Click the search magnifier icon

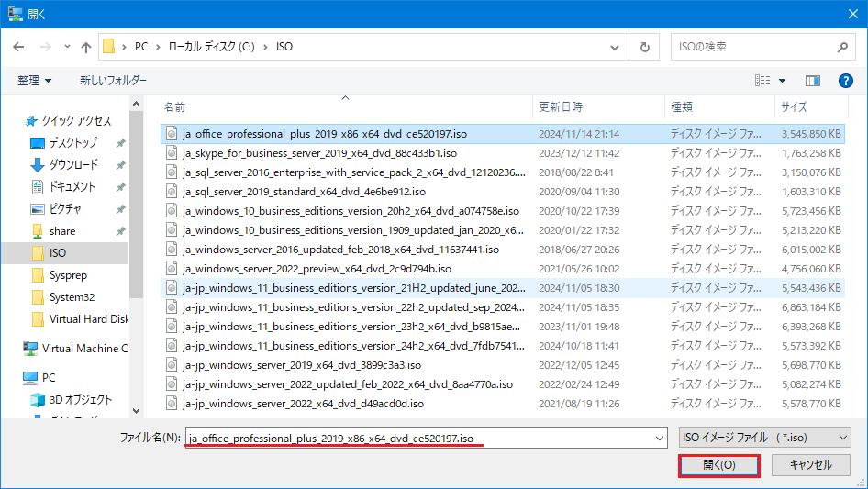tap(842, 47)
